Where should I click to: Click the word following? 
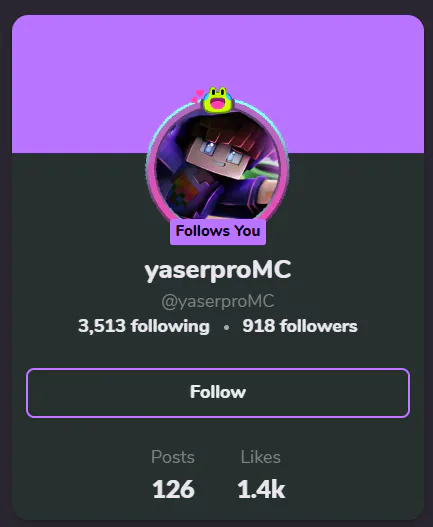tap(170, 327)
